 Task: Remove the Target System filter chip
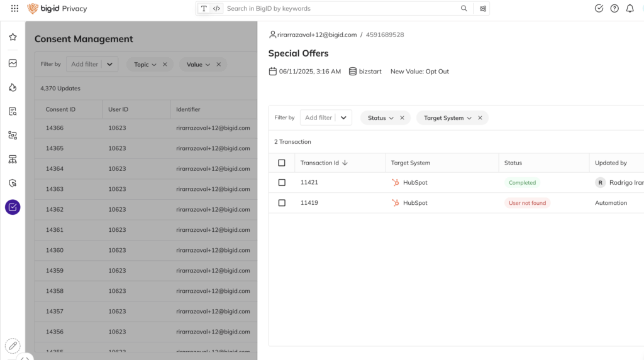click(480, 118)
